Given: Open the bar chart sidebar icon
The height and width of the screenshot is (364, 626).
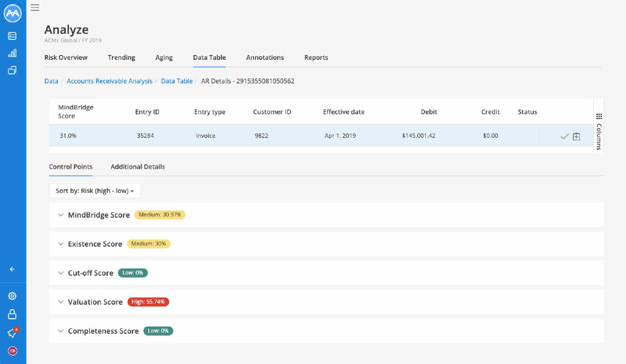Looking at the screenshot, I should 12,53.
